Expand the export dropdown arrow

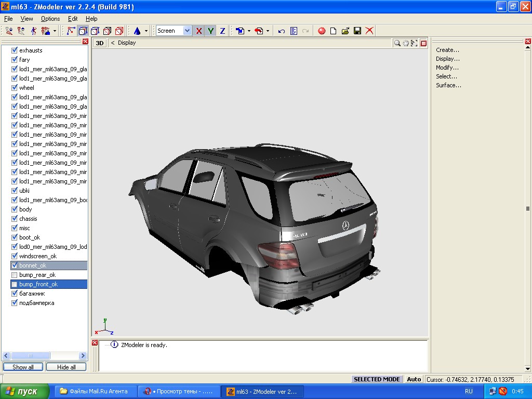[268, 31]
